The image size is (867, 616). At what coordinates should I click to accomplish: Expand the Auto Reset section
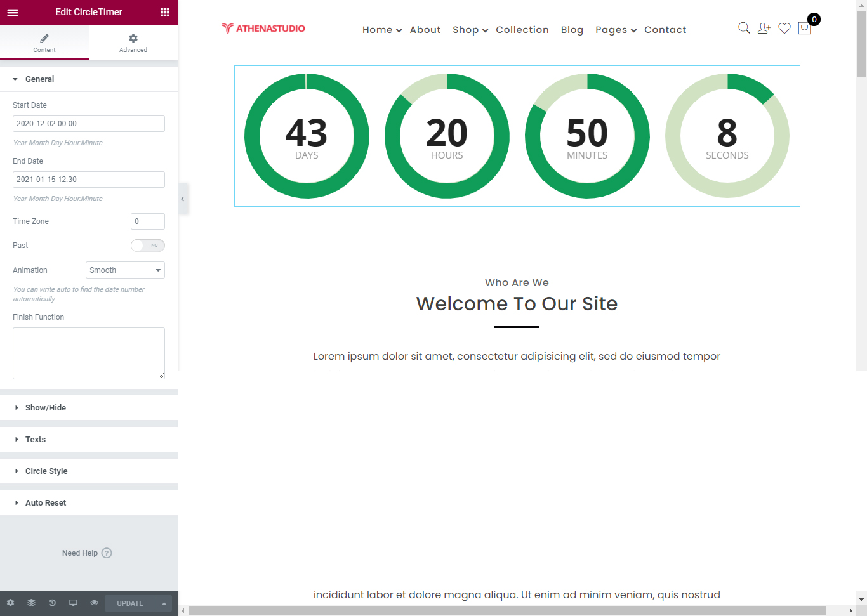tap(46, 502)
